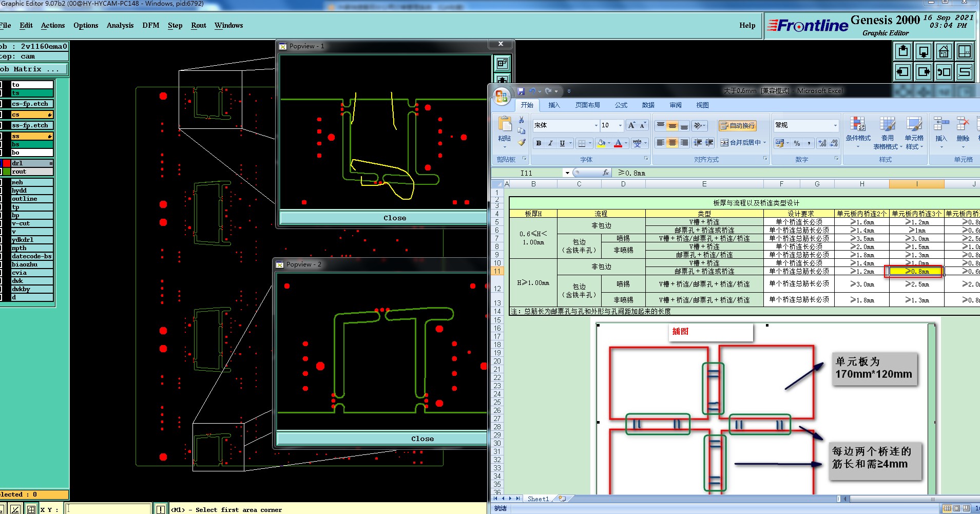Viewport: 980px width, 514px height.
Task: Select highlighted cell I11 ≥0.8mm
Action: pos(916,271)
